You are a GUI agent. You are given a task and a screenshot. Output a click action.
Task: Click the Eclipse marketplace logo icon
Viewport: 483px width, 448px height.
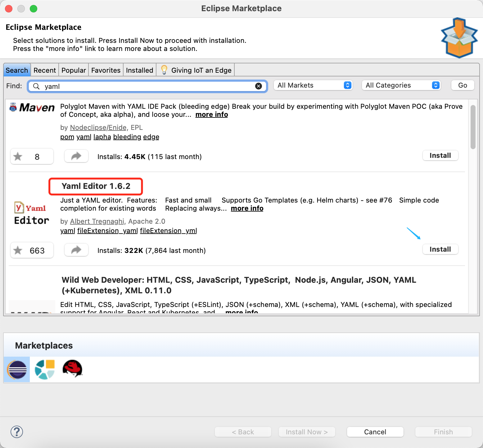coord(17,369)
